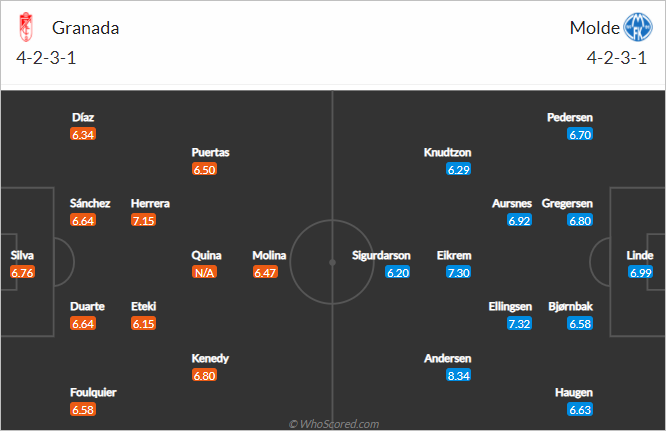Screen dimensions: 666x431
Task: Click the Pedersen player label
Action: click(570, 117)
